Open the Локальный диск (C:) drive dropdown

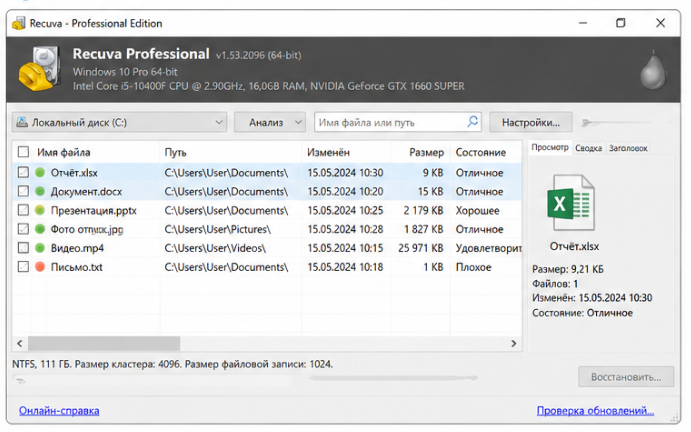[x=119, y=122]
